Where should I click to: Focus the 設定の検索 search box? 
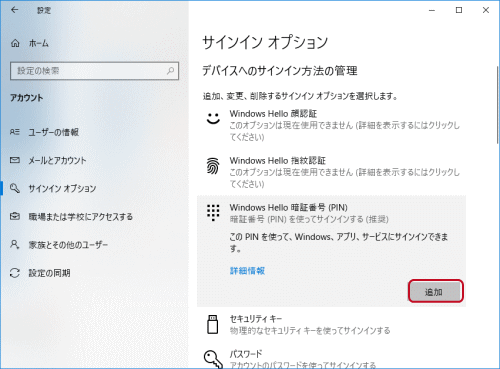pyautogui.click(x=94, y=71)
